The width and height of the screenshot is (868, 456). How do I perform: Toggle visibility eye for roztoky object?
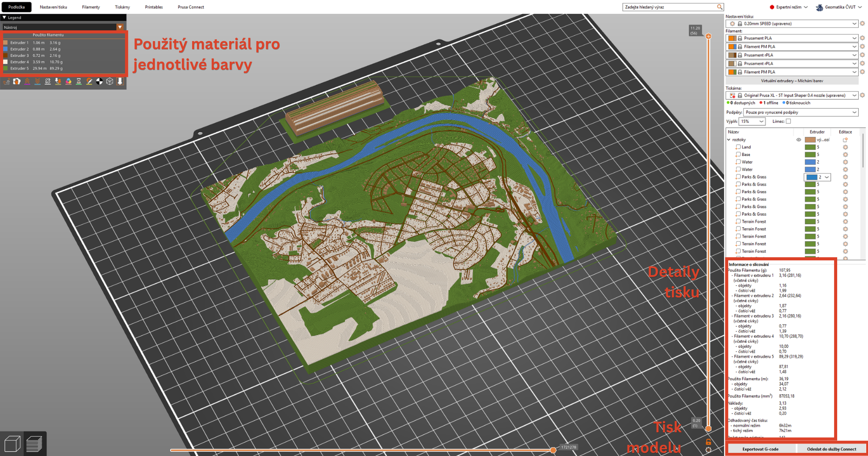coord(799,140)
